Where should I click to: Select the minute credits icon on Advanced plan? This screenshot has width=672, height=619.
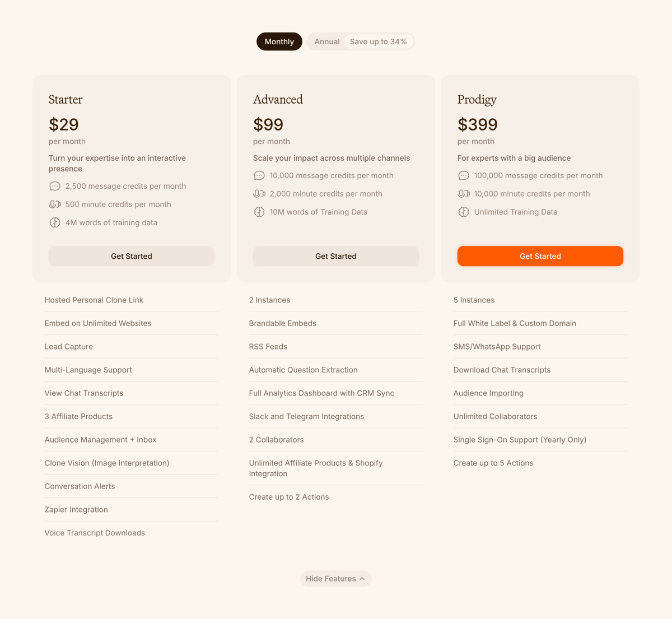click(x=259, y=193)
